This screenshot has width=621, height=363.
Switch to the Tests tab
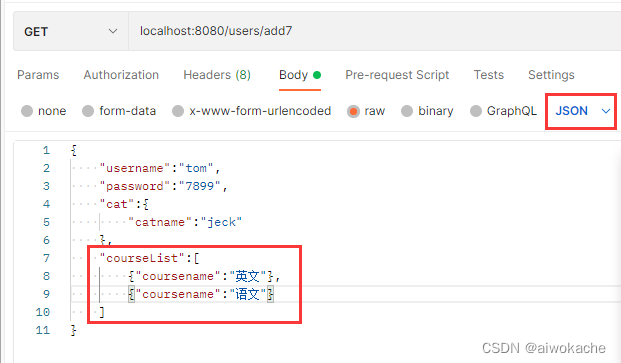(489, 75)
